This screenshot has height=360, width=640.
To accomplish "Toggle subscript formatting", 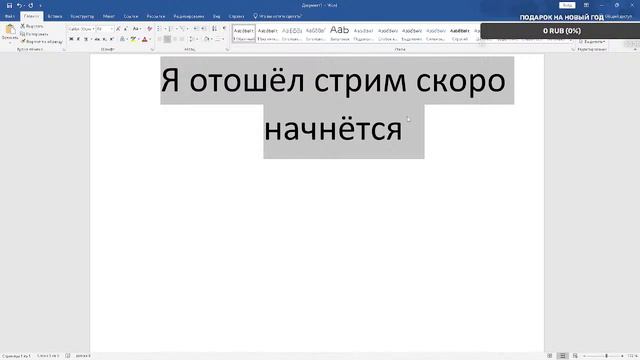I will pyautogui.click(x=104, y=39).
